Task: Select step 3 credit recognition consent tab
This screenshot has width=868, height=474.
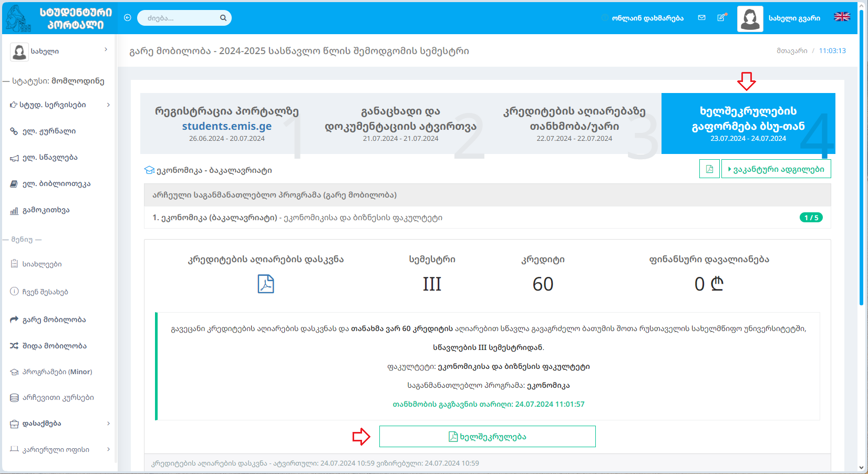Action: click(574, 123)
